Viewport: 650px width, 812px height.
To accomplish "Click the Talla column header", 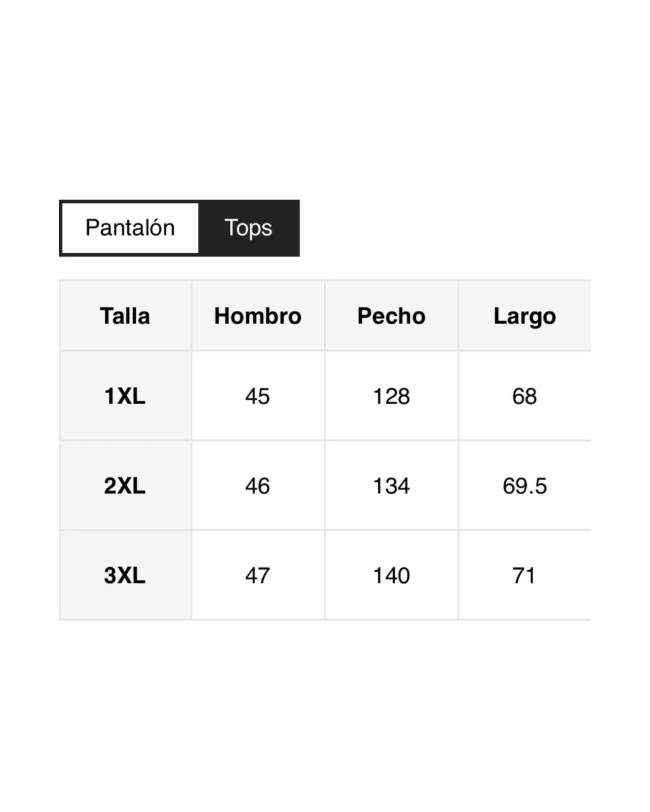I will [x=125, y=316].
